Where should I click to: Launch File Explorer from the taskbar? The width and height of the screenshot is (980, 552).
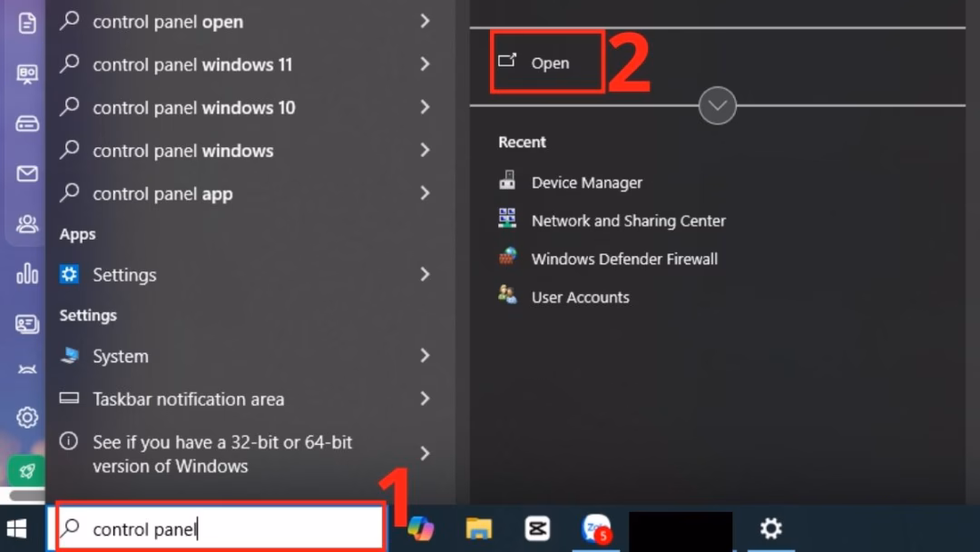pyautogui.click(x=478, y=528)
